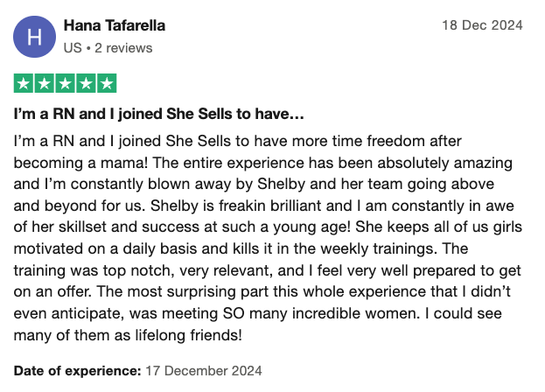The image size is (545, 392).
Task: Click the fifth green rating star
Action: 107,83
